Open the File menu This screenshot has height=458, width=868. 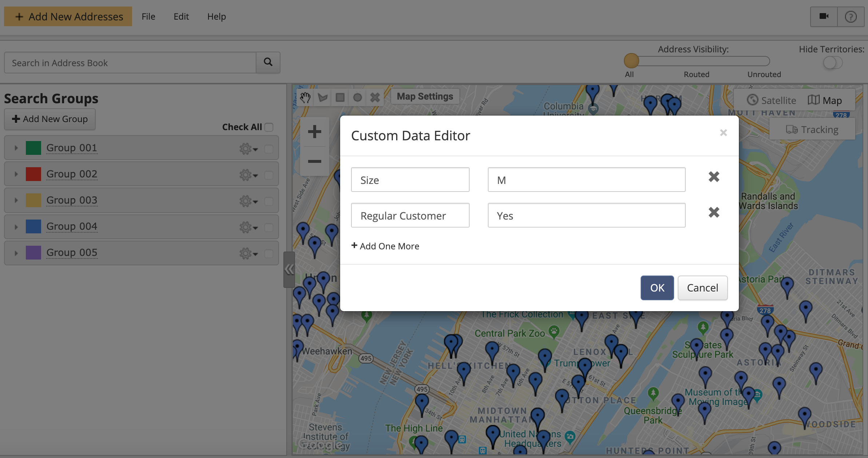(148, 17)
